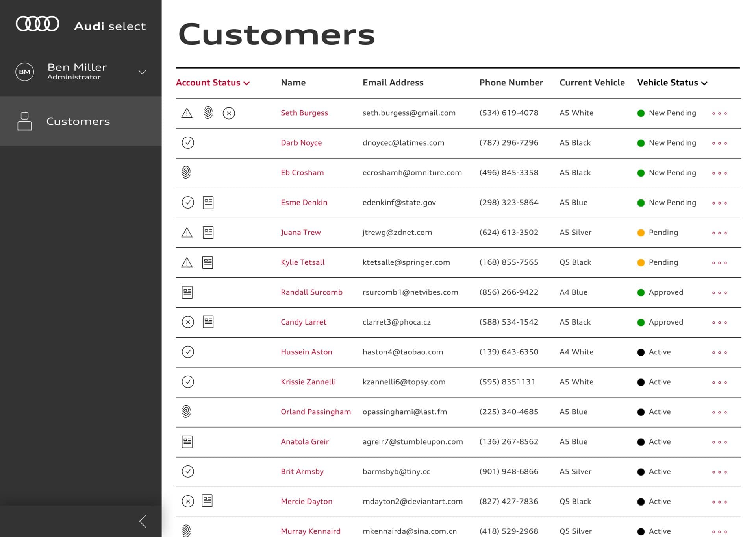This screenshot has height=537, width=756.
Task: Click the document icon next to Randall Surcomb
Action: [187, 292]
